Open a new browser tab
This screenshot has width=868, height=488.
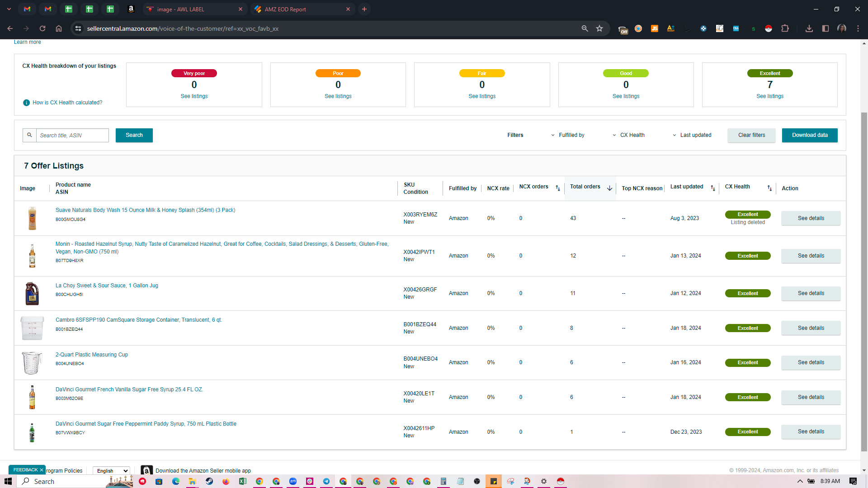364,9
